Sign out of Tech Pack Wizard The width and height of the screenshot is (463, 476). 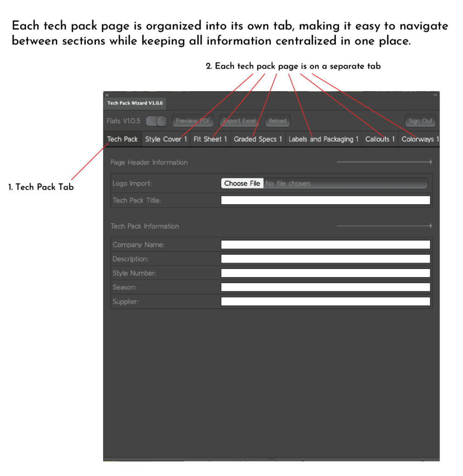pos(420,121)
